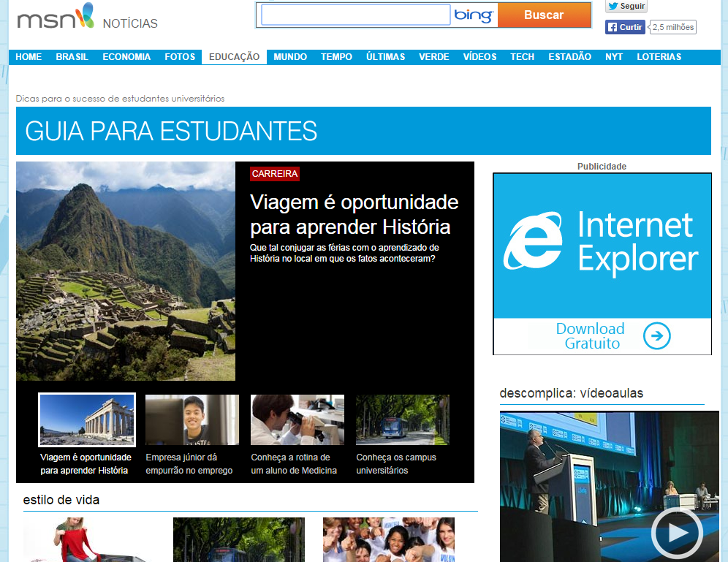Viewport: 728px width, 562px height.
Task: Open the MUNDO section
Action: 290,56
